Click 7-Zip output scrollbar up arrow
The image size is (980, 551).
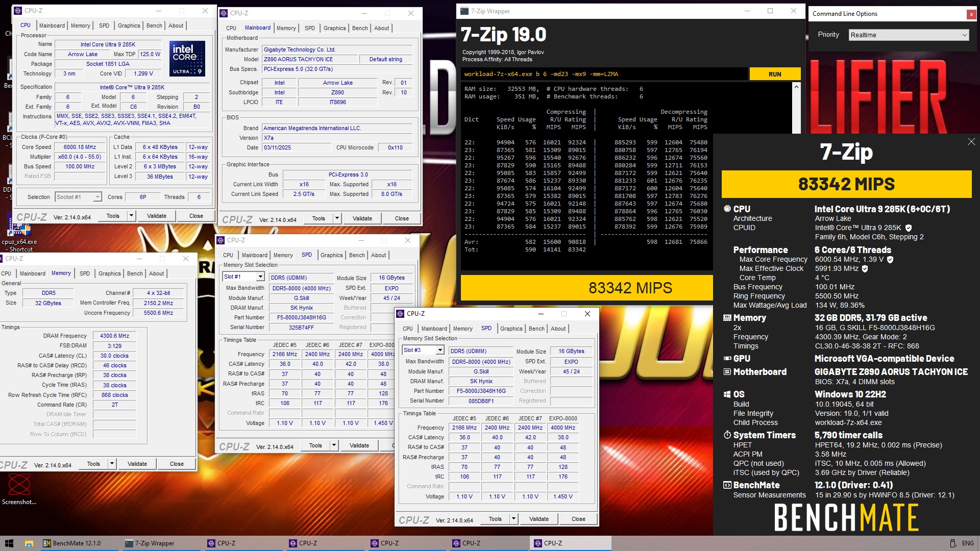(x=796, y=87)
